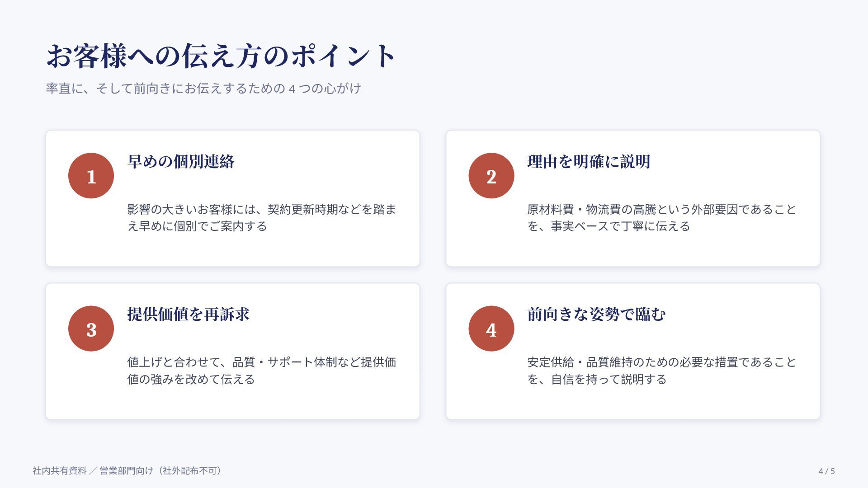Click the red circle numbered 4

click(491, 328)
